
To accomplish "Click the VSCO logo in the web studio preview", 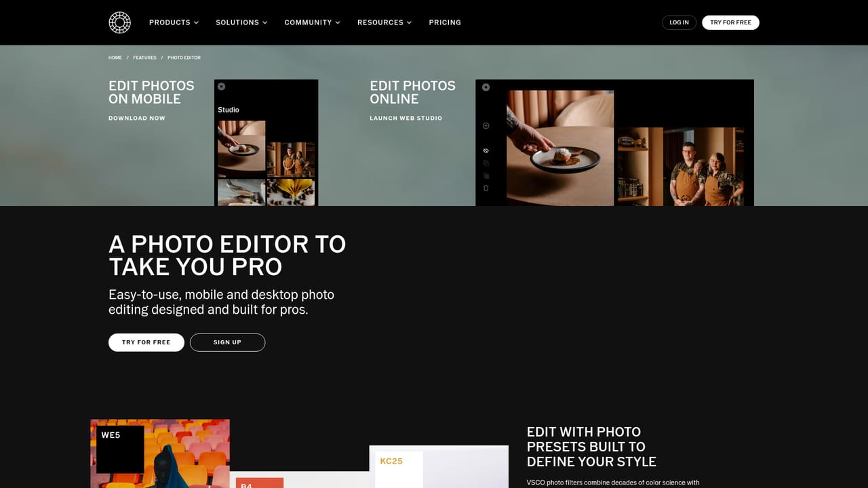I will coord(486,87).
